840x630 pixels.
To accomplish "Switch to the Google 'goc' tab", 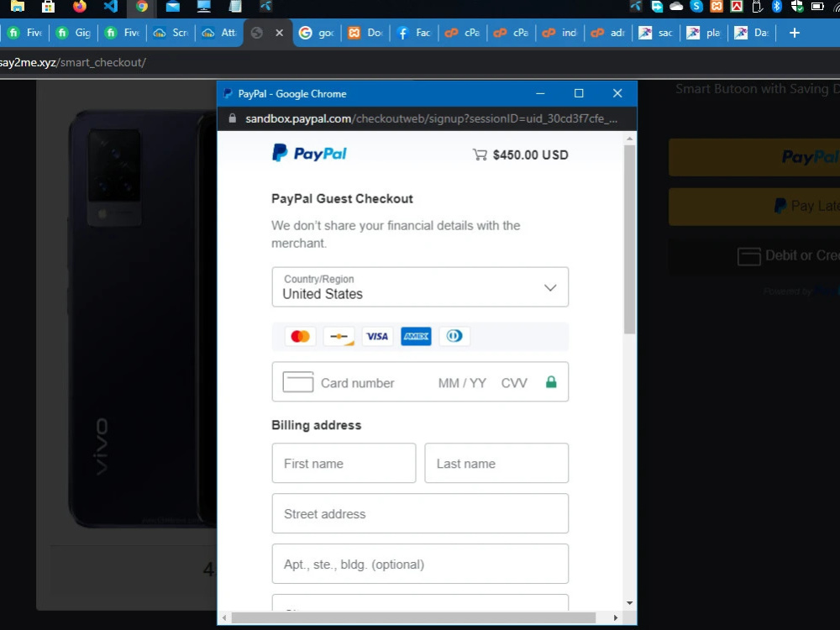I will (317, 33).
